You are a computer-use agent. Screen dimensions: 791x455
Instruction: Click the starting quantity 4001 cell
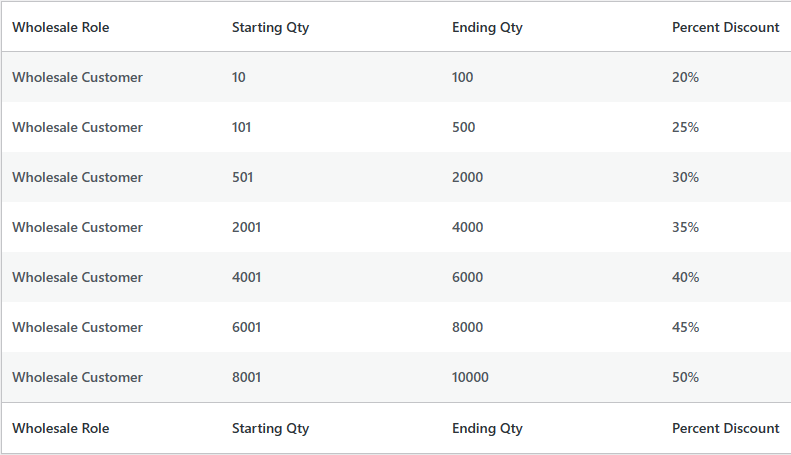246,277
